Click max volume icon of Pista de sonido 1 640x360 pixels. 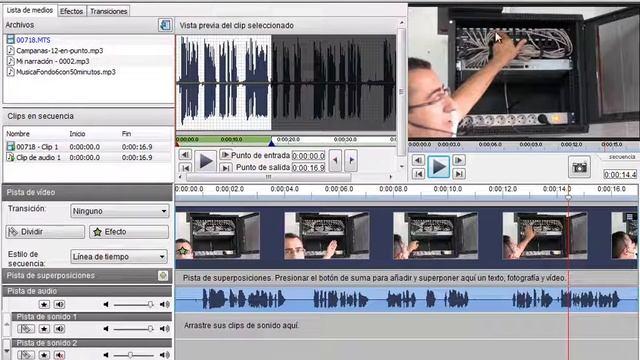pyautogui.click(x=165, y=329)
